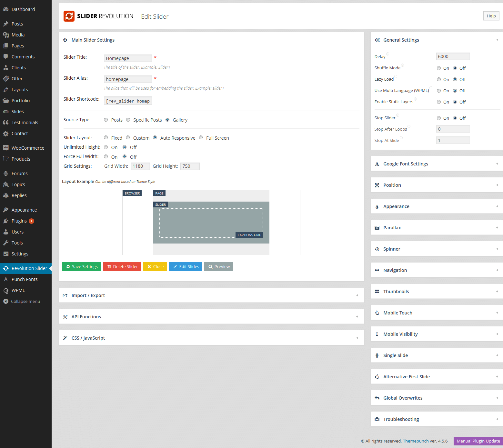Click the Main Slider Settings gear icon
This screenshot has width=503, height=448.
pos(65,40)
